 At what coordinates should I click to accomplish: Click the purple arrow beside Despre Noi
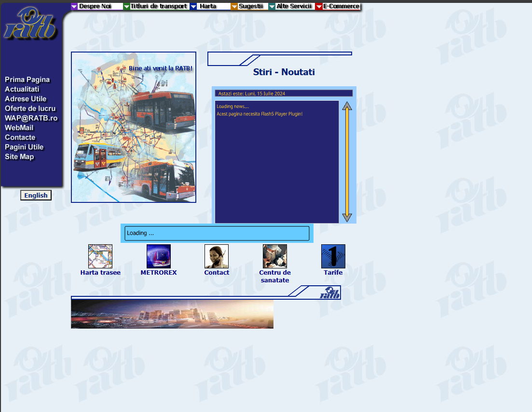point(74,6)
